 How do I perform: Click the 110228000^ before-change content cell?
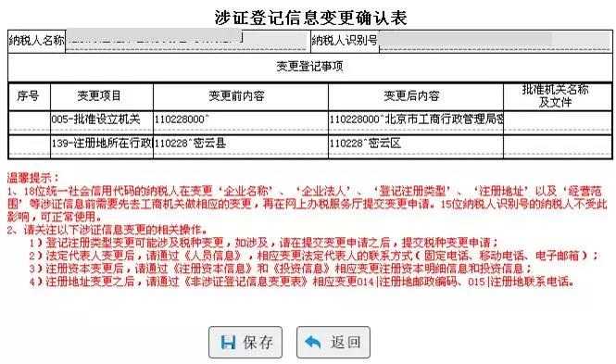(241, 122)
